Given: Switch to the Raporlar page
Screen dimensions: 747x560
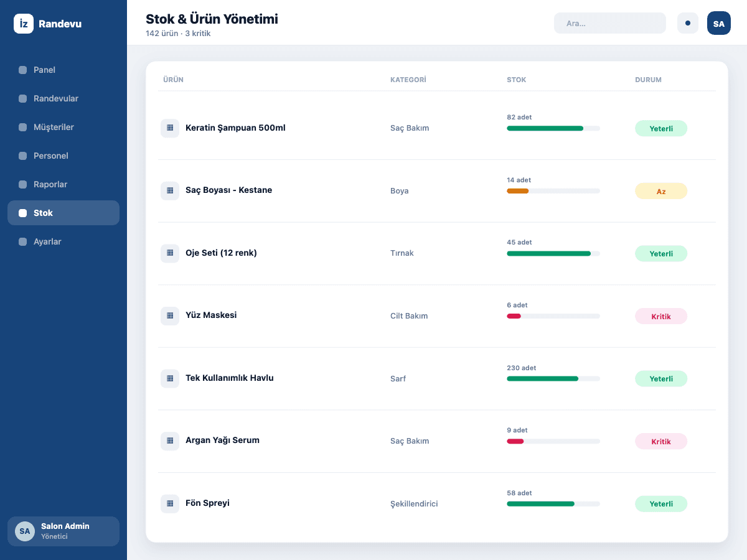Looking at the screenshot, I should [x=63, y=184].
